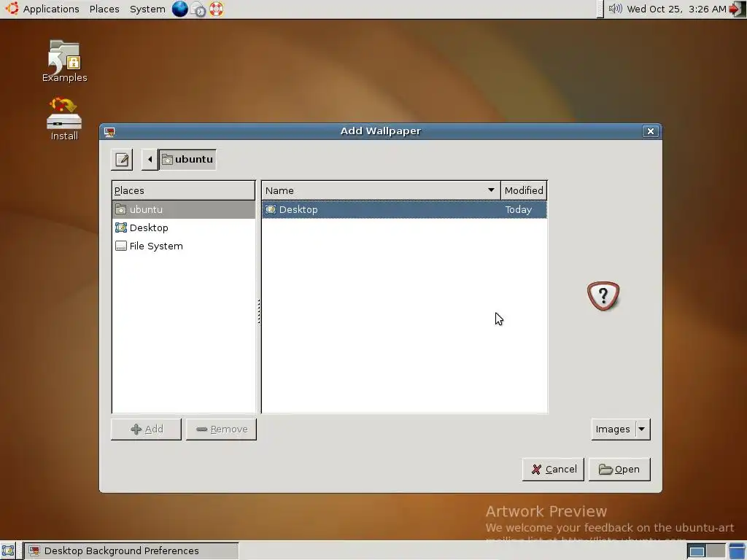Click the logout icon in top panel
Viewport: 747px width, 560px height.
(x=737, y=9)
